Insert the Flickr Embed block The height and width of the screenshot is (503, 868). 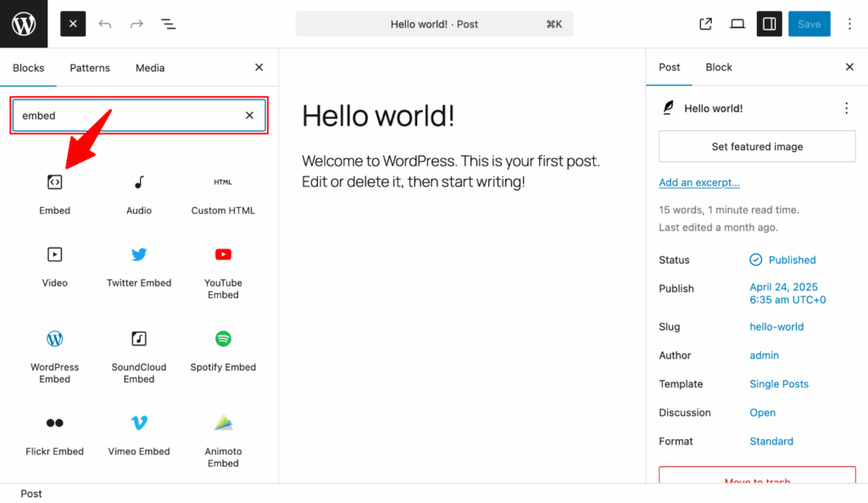pyautogui.click(x=54, y=433)
